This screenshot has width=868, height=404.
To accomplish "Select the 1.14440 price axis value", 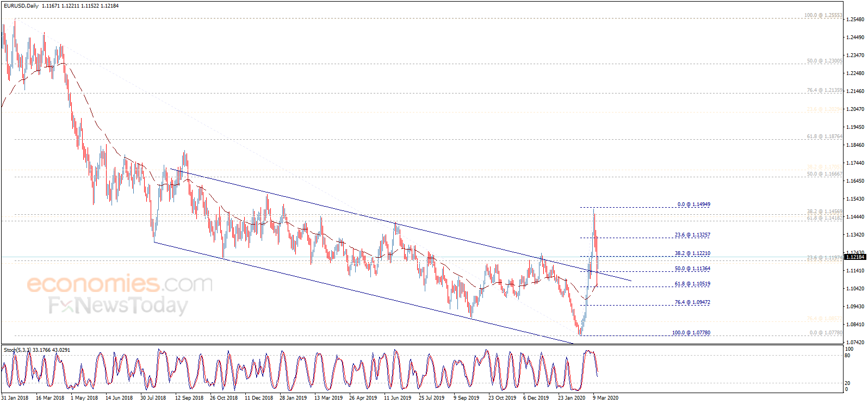I will [x=855, y=217].
